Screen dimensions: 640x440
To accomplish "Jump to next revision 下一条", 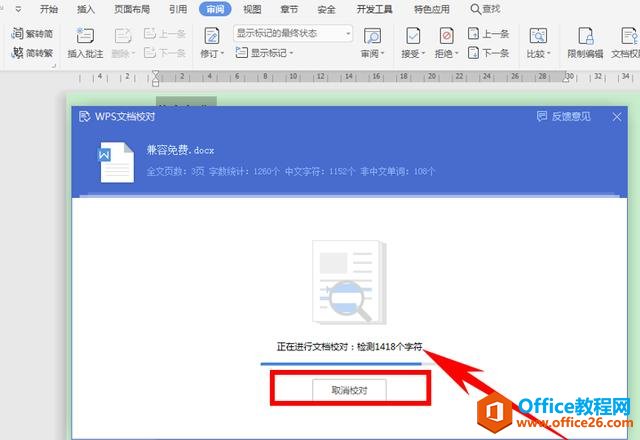I will 489,53.
